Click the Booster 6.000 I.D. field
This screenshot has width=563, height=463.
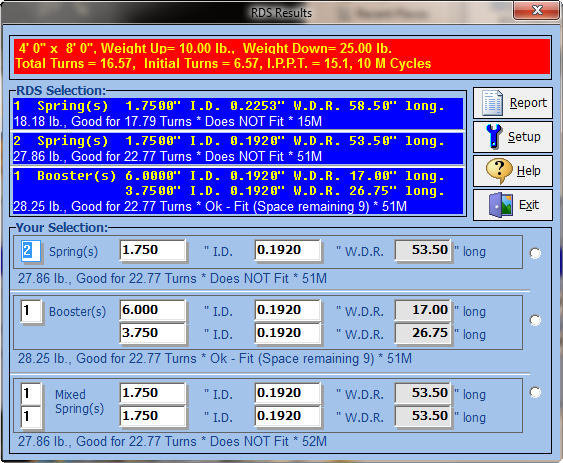pos(153,310)
